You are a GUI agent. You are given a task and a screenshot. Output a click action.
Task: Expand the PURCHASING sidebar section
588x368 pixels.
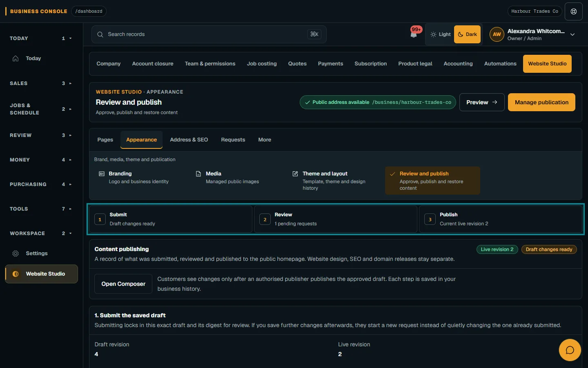(41, 184)
